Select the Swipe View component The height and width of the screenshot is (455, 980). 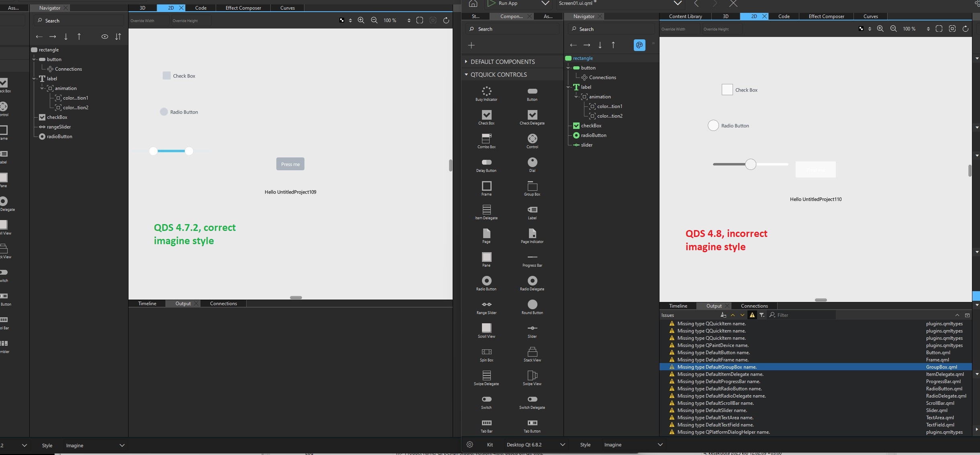click(x=532, y=378)
